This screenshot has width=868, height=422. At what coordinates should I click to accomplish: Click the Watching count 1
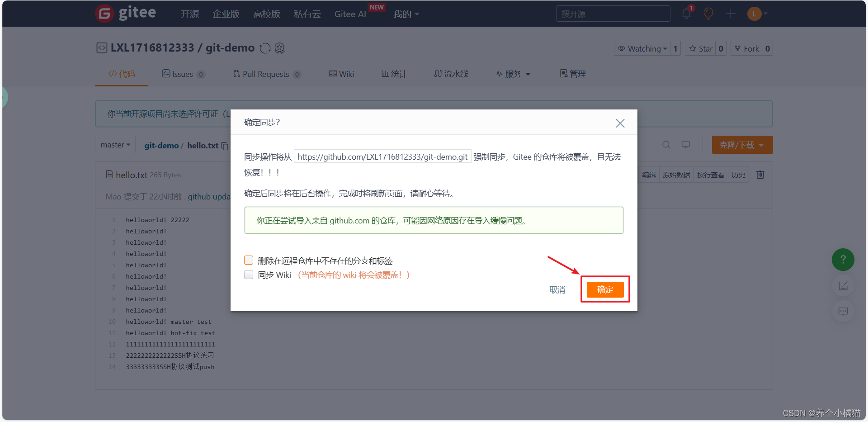click(x=675, y=48)
